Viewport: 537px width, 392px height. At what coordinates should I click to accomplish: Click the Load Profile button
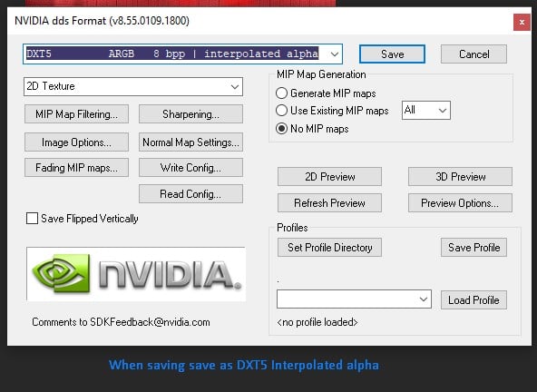pos(474,300)
